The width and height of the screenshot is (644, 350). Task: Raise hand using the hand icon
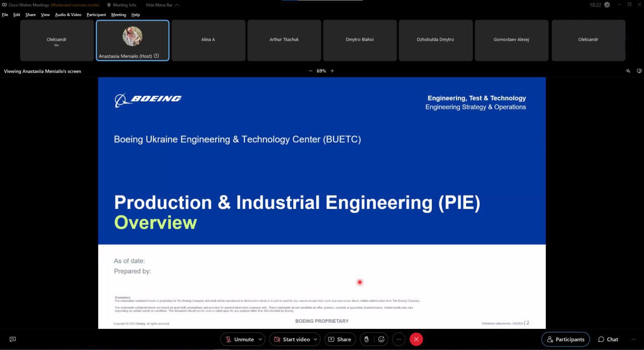click(x=367, y=339)
